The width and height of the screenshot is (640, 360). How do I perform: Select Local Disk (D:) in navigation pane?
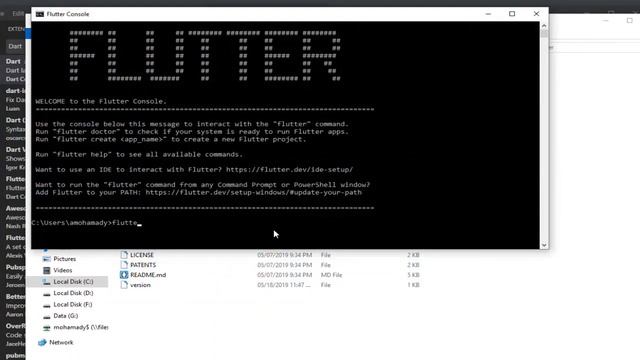pos(73,293)
